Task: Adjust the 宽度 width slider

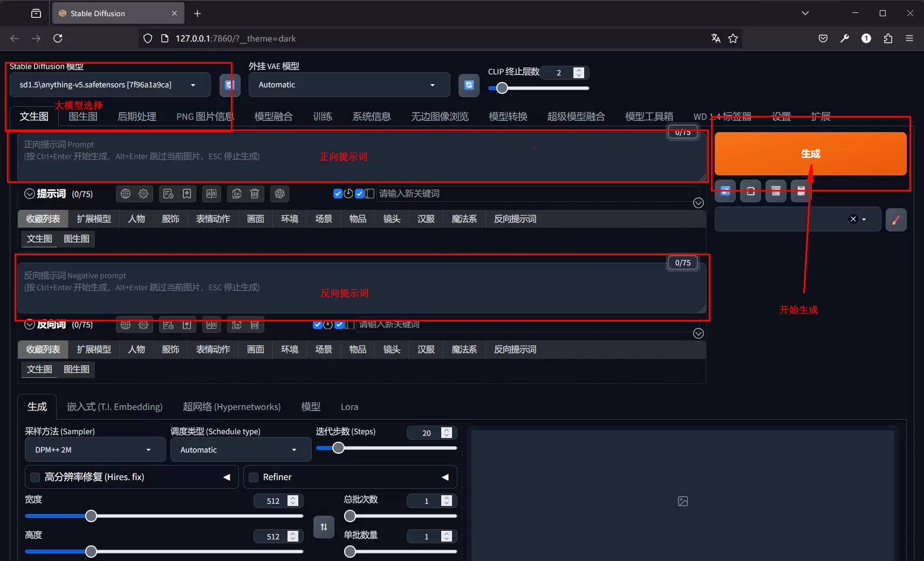Action: click(164, 516)
